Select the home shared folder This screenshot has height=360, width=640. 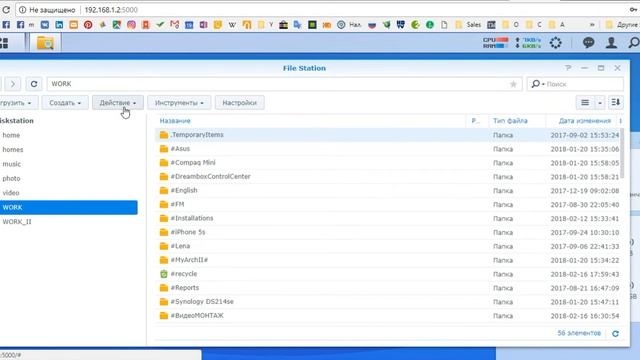point(11,135)
